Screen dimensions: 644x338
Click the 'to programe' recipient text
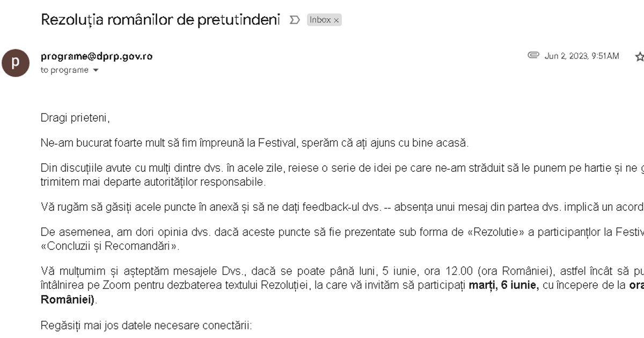coord(64,70)
